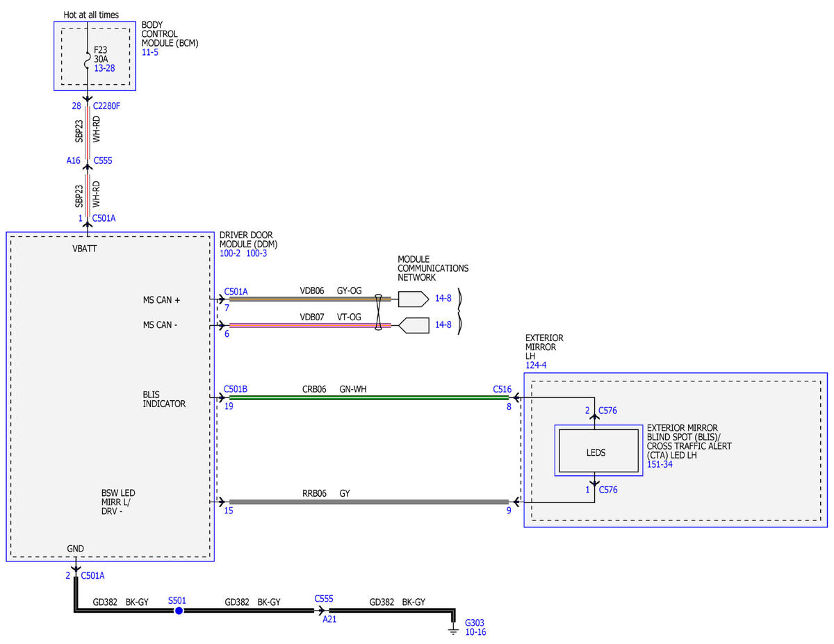The image size is (834, 644).
Task: Click the C516 connector label
Action: [502, 390]
